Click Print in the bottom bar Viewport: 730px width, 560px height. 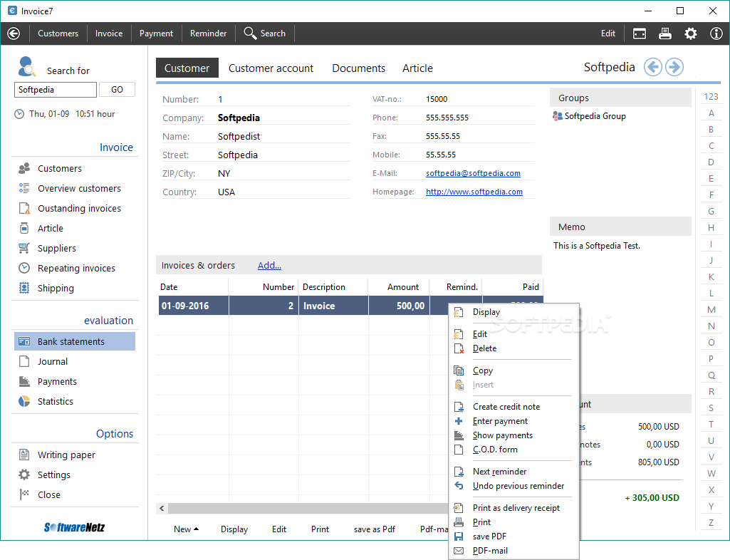pos(320,529)
